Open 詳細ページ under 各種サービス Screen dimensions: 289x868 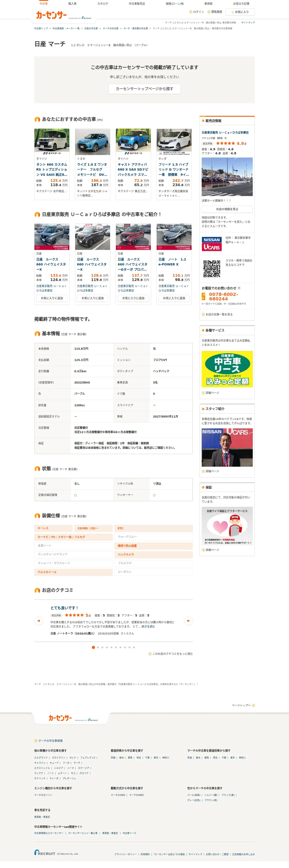tap(210, 393)
